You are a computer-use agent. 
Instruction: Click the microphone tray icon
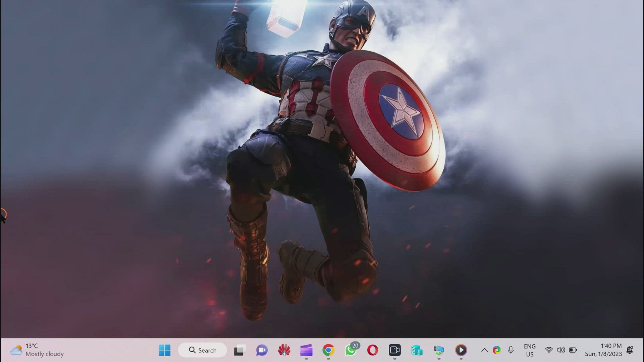[x=511, y=350]
